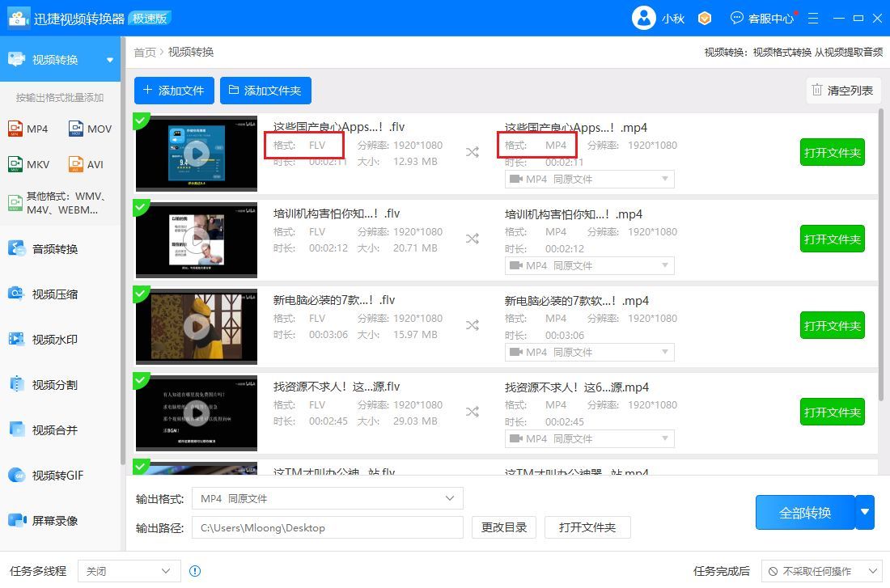Open the multithreading info icon

click(195, 571)
